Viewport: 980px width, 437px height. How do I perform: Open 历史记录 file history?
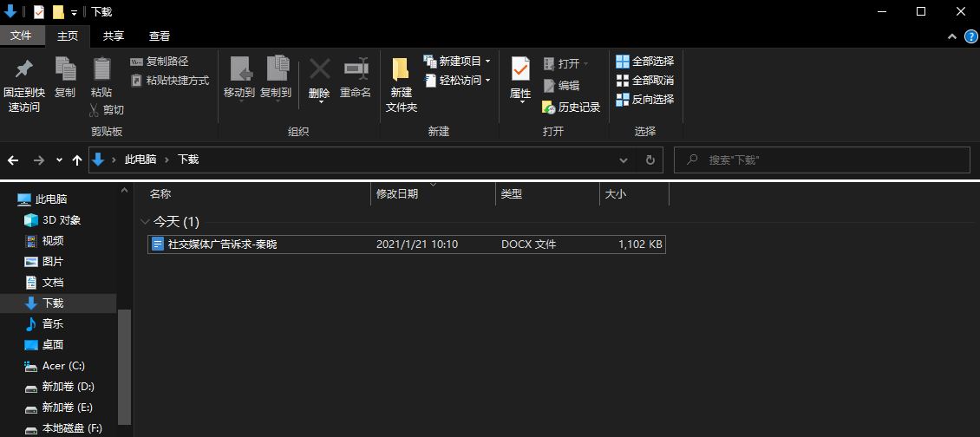tap(572, 108)
